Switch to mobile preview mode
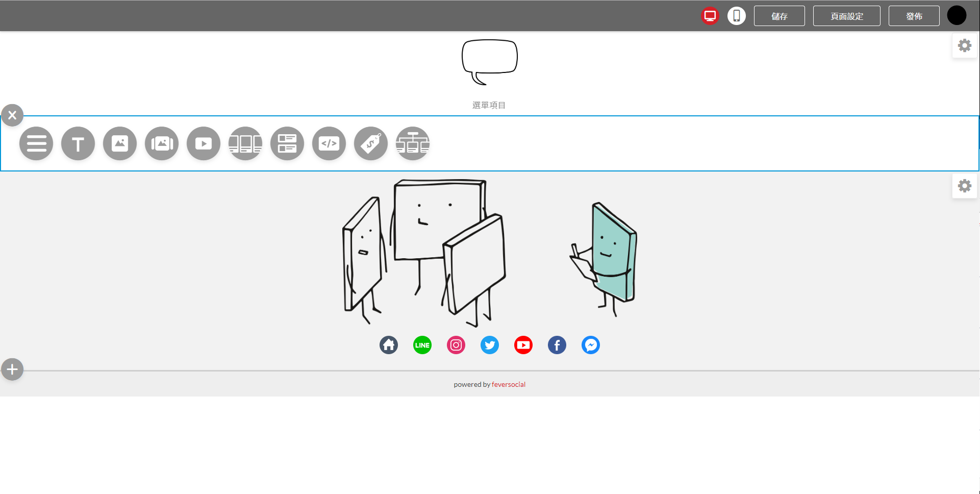The height and width of the screenshot is (494, 980). click(736, 16)
